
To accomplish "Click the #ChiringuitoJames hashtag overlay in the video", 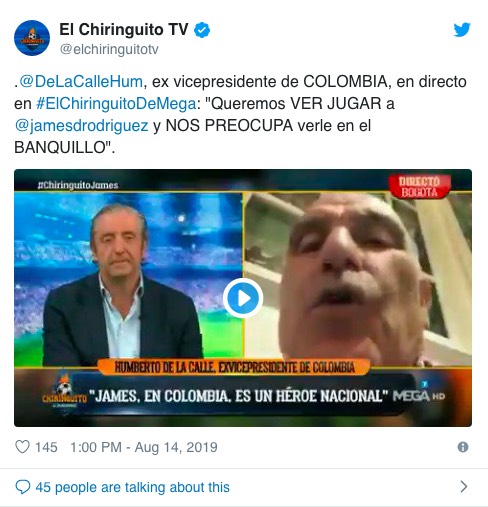I will pos(78,185).
